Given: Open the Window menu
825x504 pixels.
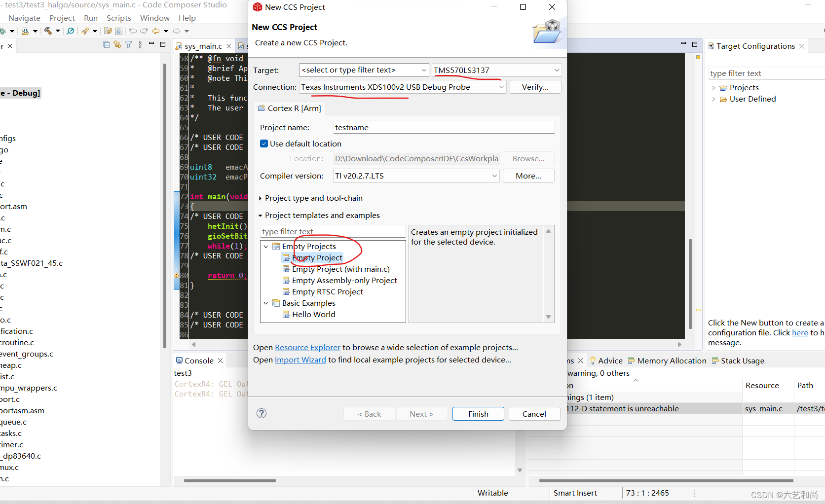Looking at the screenshot, I should pos(155,18).
